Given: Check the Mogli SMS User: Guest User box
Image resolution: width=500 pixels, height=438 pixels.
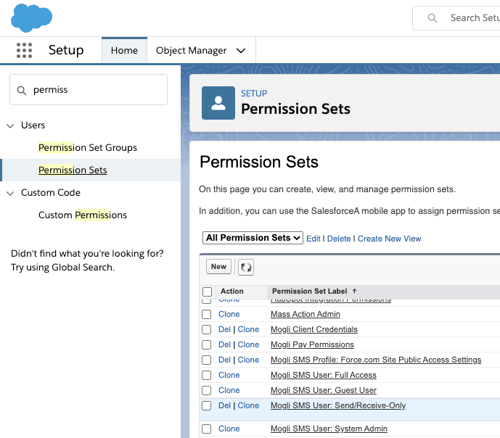Looking at the screenshot, I should pos(207,390).
